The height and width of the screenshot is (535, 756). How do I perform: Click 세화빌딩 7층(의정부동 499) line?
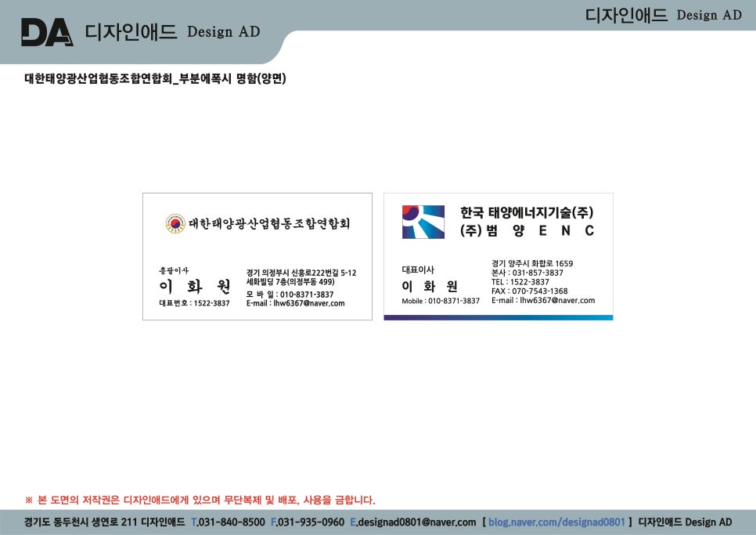pos(290,282)
